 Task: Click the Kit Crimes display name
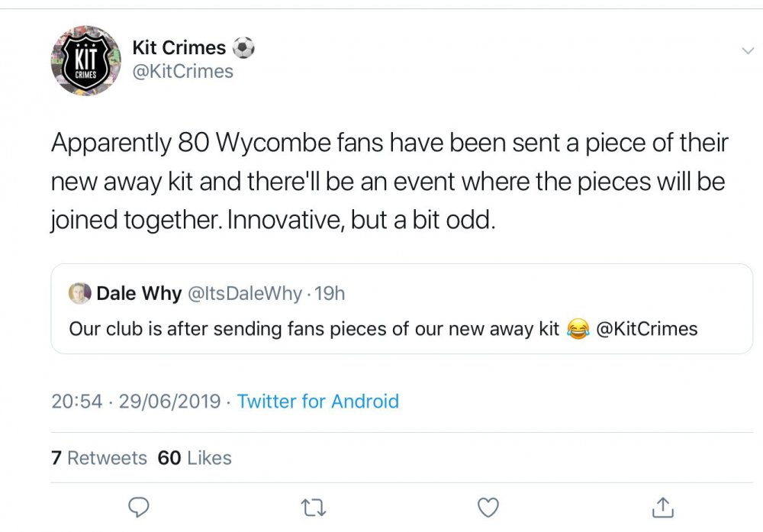pos(179,47)
